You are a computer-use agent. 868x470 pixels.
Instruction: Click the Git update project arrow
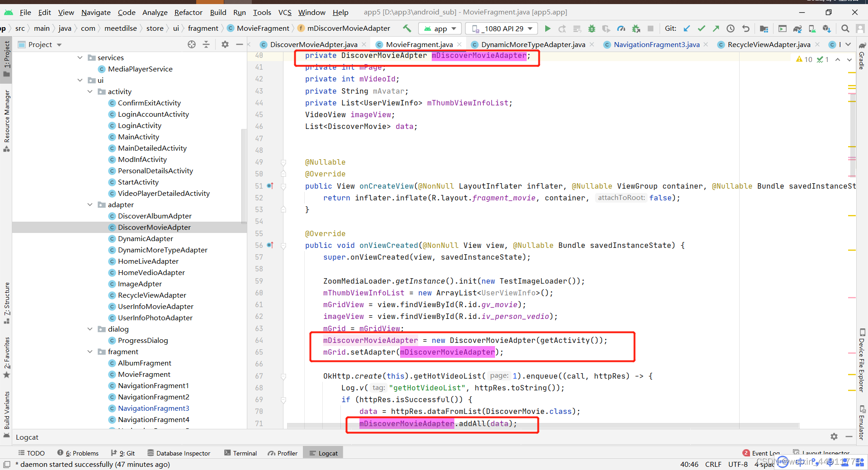(x=687, y=28)
